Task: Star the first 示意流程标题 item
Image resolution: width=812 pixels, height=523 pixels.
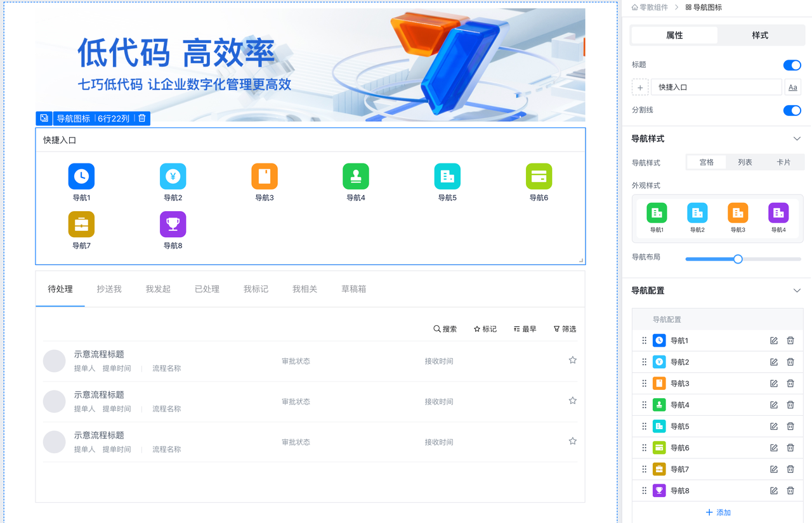Action: [x=572, y=360]
